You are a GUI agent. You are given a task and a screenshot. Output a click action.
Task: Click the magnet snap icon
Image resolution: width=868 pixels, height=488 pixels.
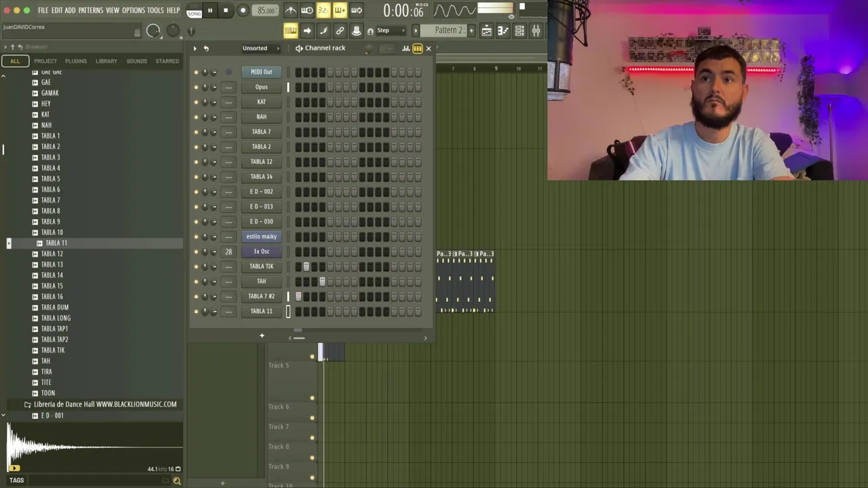coord(370,31)
